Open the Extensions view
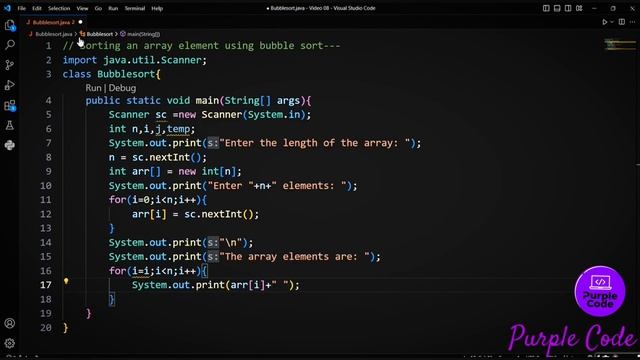 10,106
